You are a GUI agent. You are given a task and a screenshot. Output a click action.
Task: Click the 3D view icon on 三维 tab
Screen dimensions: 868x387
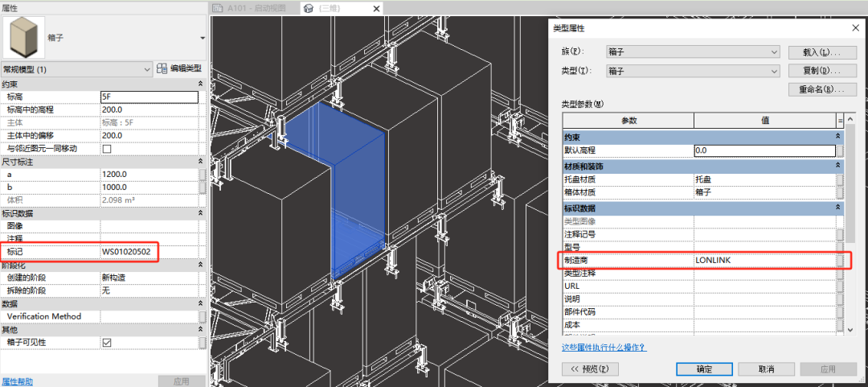309,8
